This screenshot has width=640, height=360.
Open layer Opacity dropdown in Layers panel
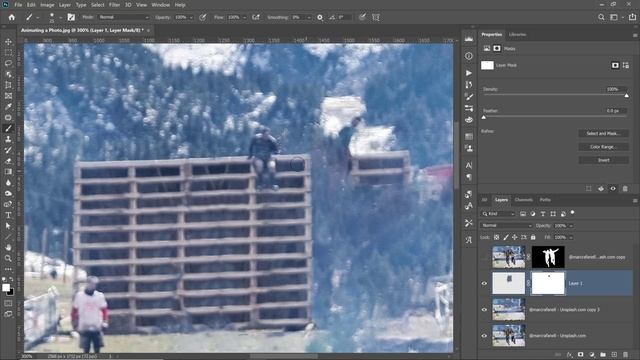click(571, 226)
